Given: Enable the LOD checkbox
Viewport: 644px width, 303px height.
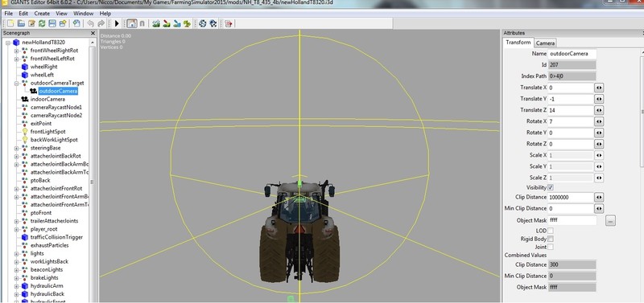Looking at the screenshot, I should 551,231.
